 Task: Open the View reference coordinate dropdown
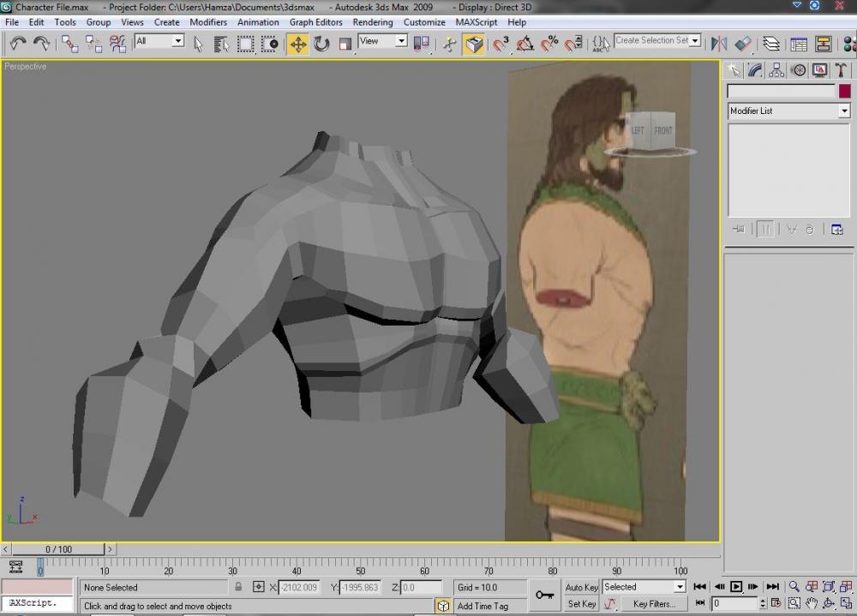point(400,41)
